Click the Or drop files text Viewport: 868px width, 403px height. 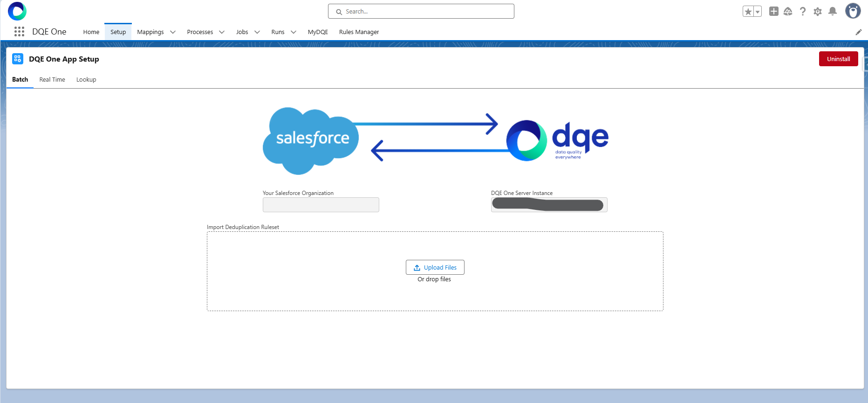(x=434, y=279)
